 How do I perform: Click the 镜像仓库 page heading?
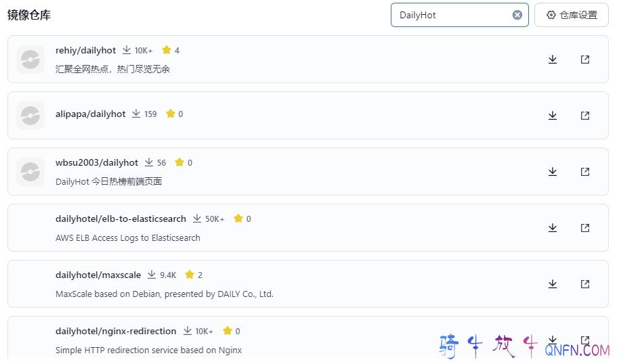(x=29, y=15)
